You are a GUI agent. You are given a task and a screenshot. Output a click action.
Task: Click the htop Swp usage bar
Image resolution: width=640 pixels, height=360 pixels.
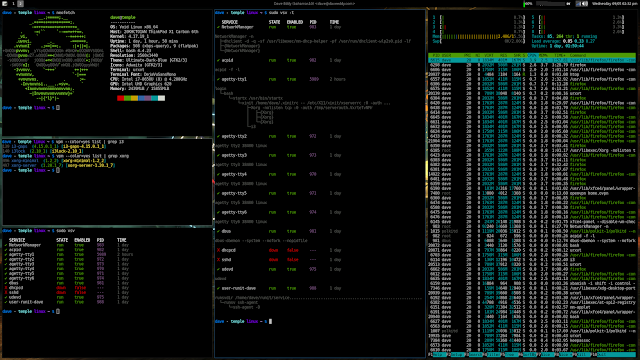click(x=478, y=41)
